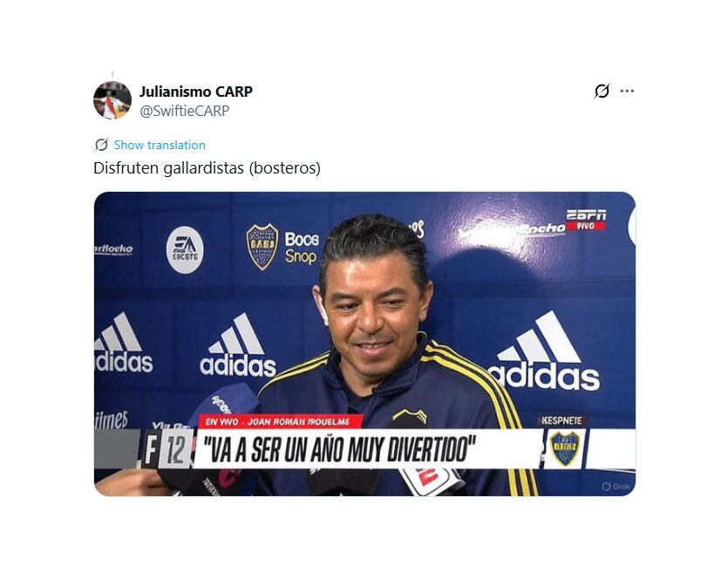
Task: Click the Grok watermark on the image
Action: click(x=616, y=486)
